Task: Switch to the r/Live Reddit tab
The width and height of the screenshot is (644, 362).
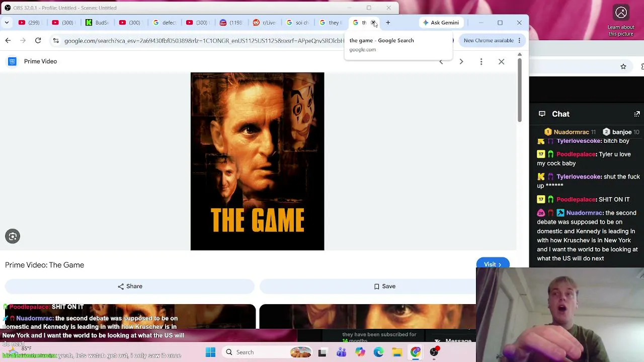Action: pos(265,23)
